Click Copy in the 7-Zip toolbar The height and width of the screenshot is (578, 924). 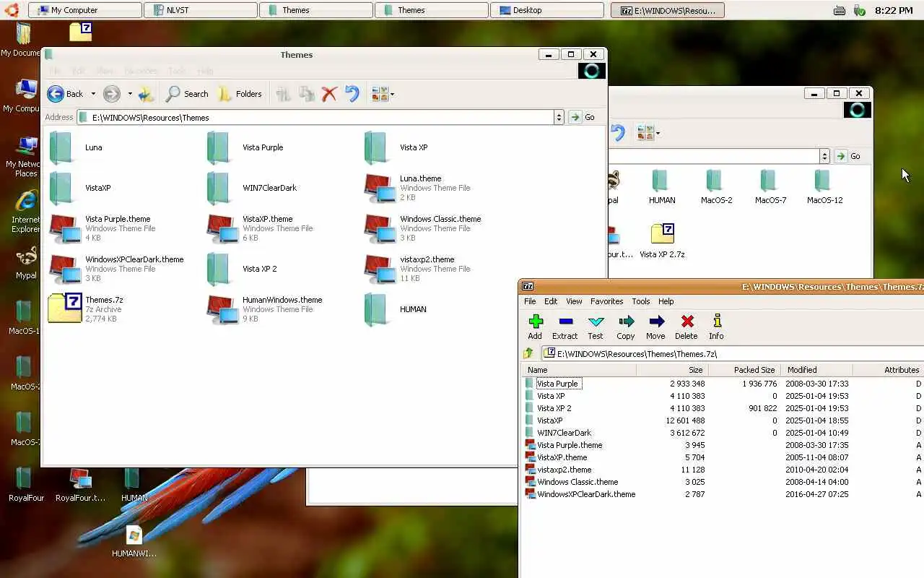[626, 327]
